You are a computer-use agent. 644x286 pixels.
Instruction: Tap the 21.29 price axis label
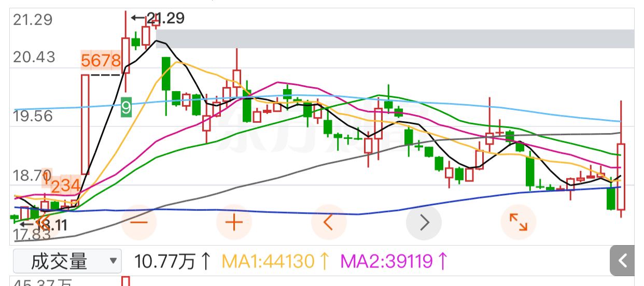coord(33,20)
